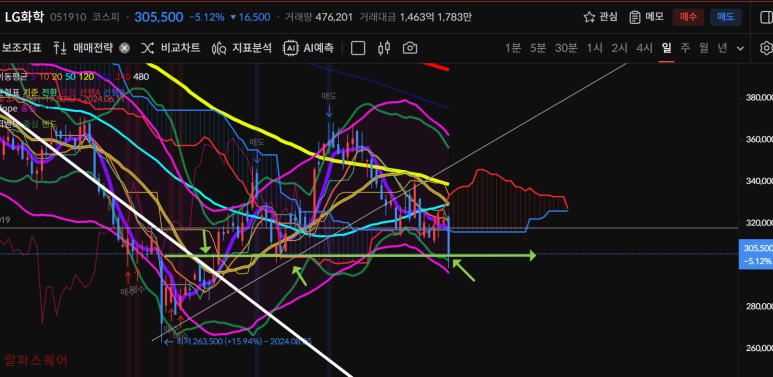Toggle the 480-day moving average label
The height and width of the screenshot is (377, 773).
tap(141, 77)
